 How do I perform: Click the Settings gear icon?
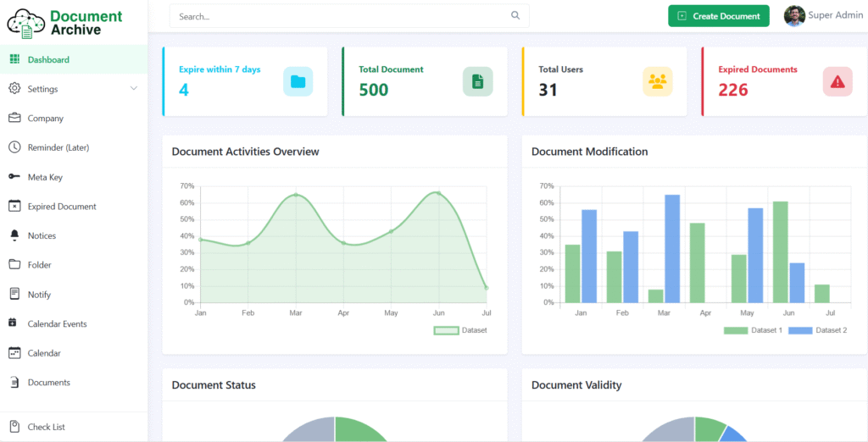point(15,89)
